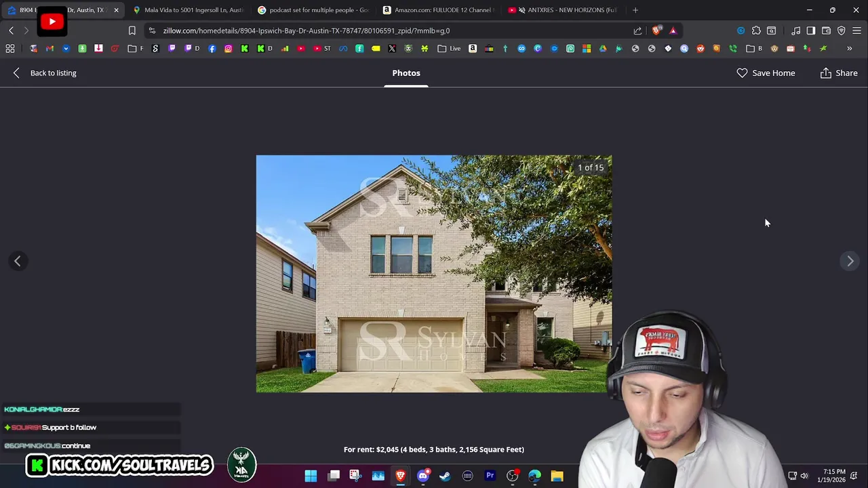This screenshot has width=868, height=488.
Task: Open the Gmail bookmark
Action: (x=50, y=49)
